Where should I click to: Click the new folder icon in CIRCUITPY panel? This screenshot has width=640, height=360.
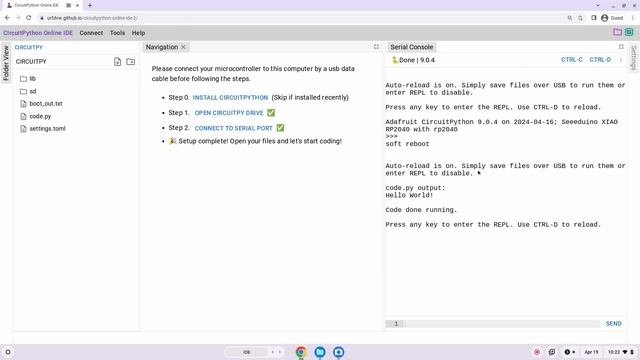pyautogui.click(x=131, y=62)
